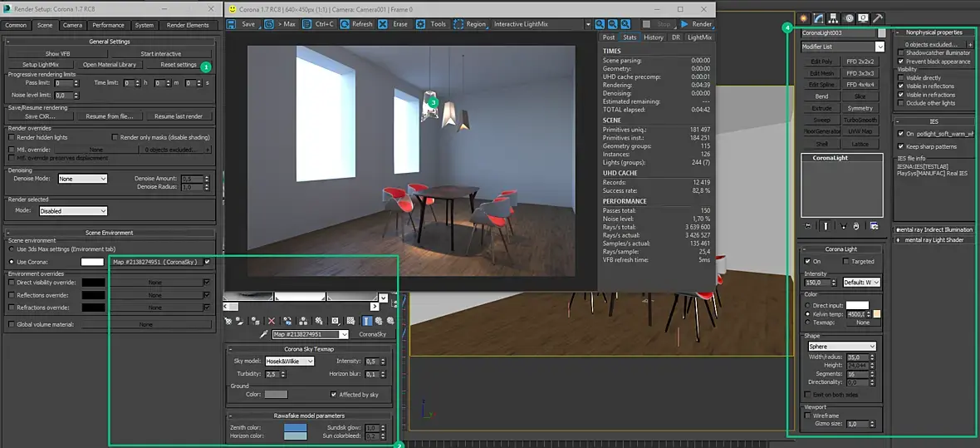This screenshot has width=980, height=448.
Task: Open the Hierarchy command panel tab icon
Action: click(x=834, y=17)
